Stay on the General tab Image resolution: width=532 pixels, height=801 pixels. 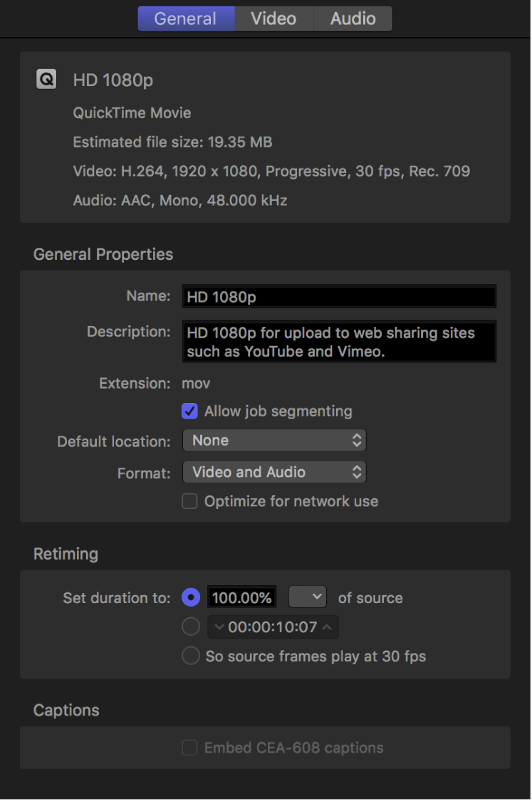point(186,19)
